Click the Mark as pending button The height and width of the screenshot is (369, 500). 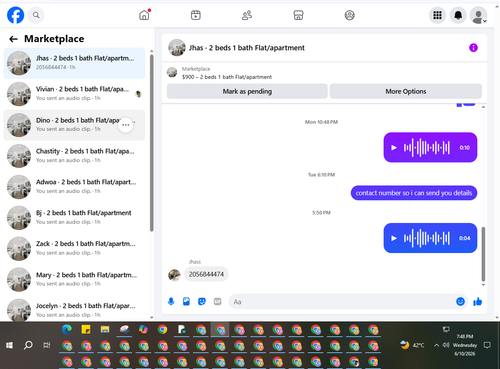[x=247, y=91]
